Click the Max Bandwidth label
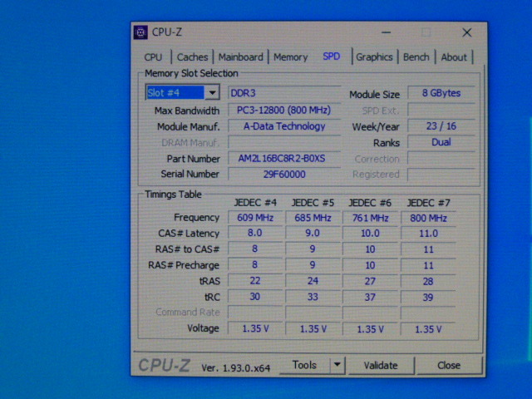532x399 pixels. click(x=187, y=111)
